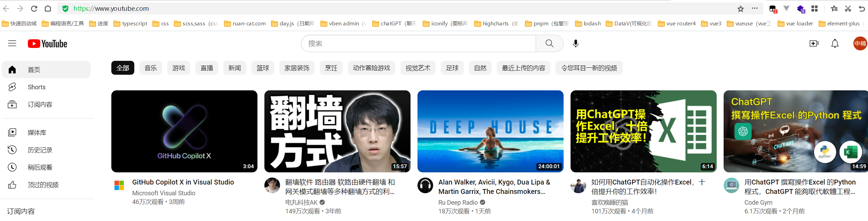Open 媒体库 in the sidebar
This screenshot has width=868, height=221.
point(46,132)
